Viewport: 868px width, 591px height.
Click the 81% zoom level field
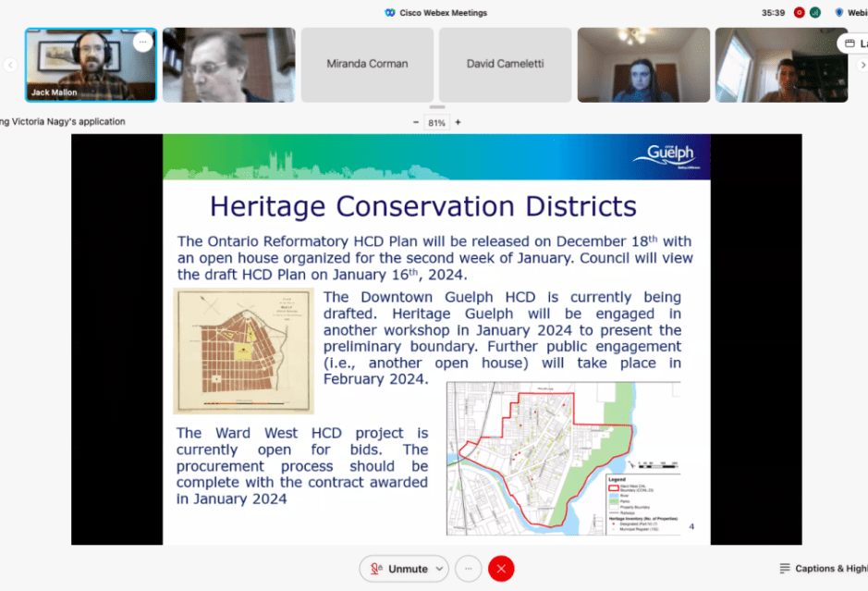coord(436,122)
